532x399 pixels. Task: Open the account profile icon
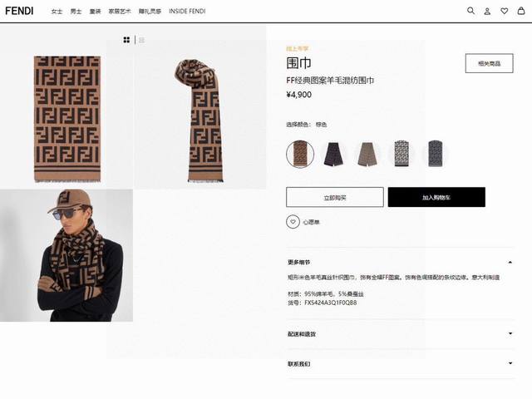click(487, 11)
